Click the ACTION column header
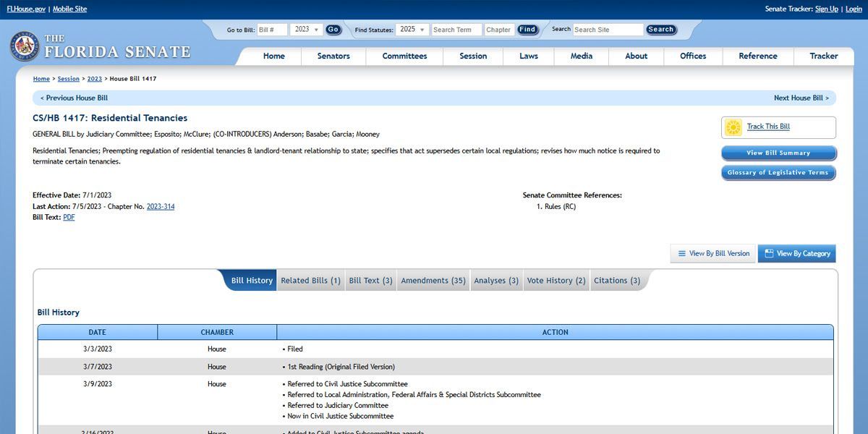Image resolution: width=868 pixels, height=434 pixels. (555, 333)
